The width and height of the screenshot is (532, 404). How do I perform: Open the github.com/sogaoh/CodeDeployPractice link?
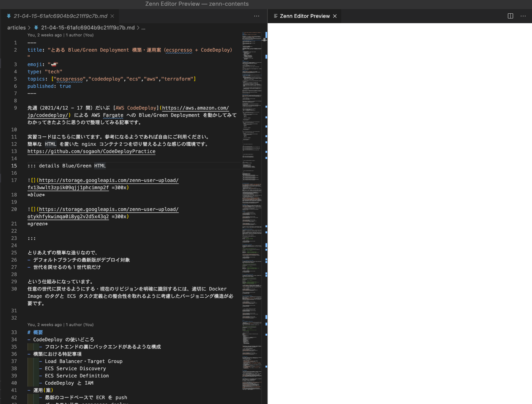(x=91, y=151)
